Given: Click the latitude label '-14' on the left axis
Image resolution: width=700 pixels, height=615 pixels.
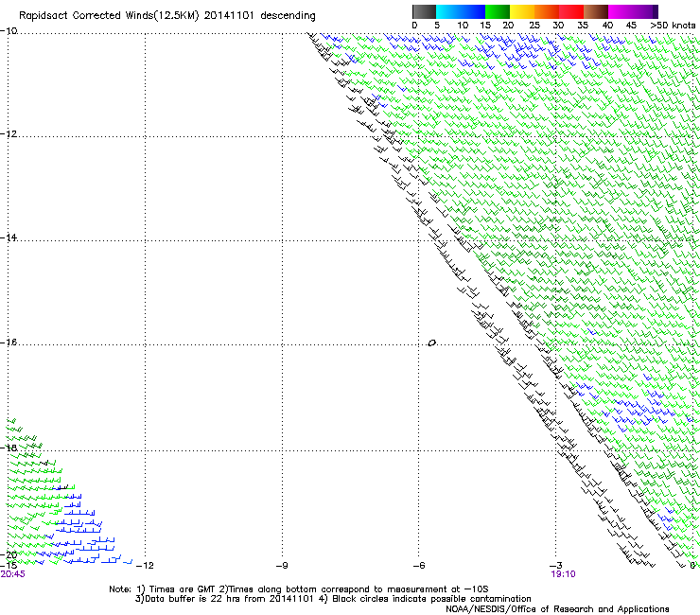Looking at the screenshot, I should click(x=9, y=237).
